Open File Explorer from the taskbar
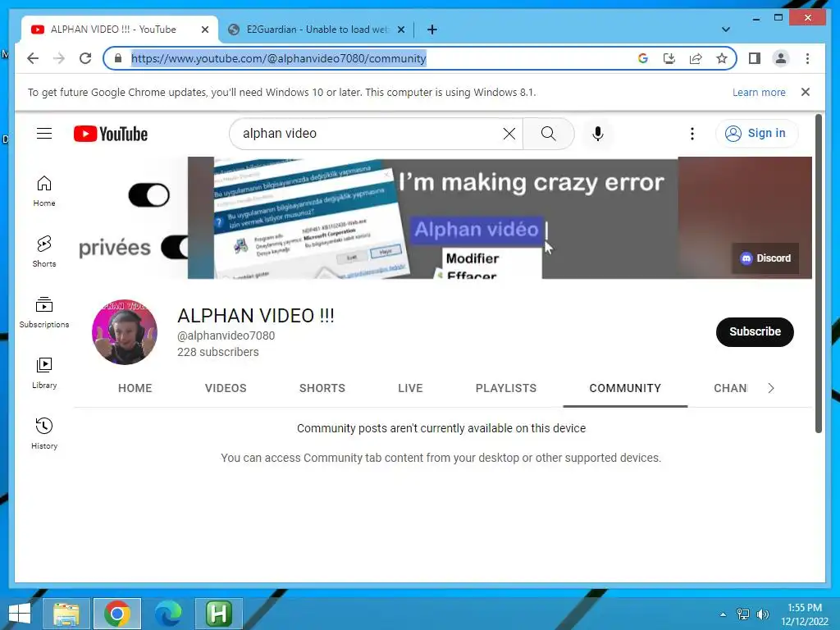The width and height of the screenshot is (840, 630). 66,614
